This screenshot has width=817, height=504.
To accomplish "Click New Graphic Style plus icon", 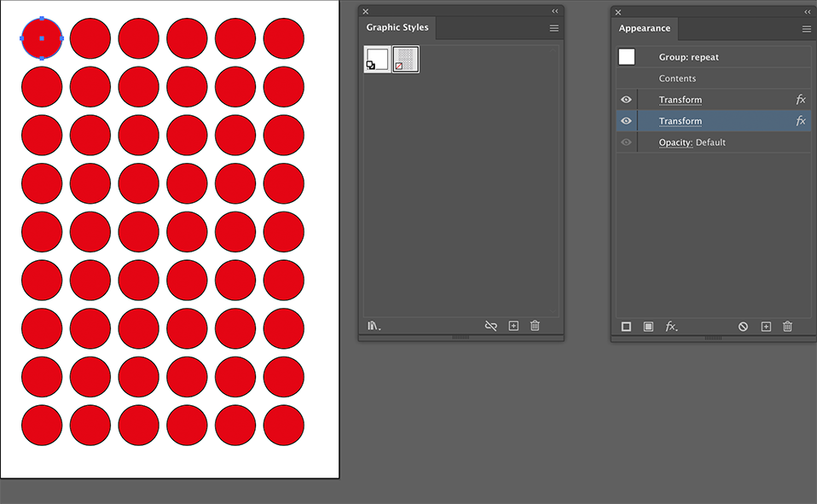I will pyautogui.click(x=513, y=326).
